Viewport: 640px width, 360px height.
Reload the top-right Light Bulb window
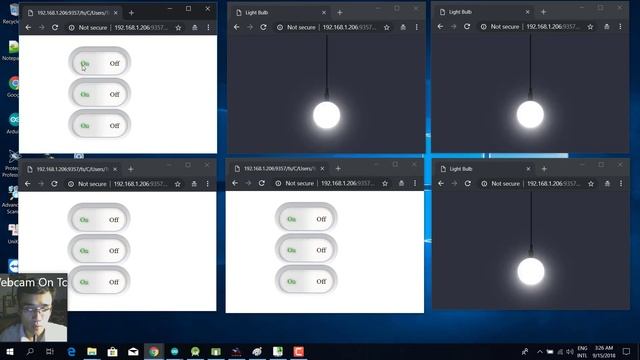tap(467, 27)
